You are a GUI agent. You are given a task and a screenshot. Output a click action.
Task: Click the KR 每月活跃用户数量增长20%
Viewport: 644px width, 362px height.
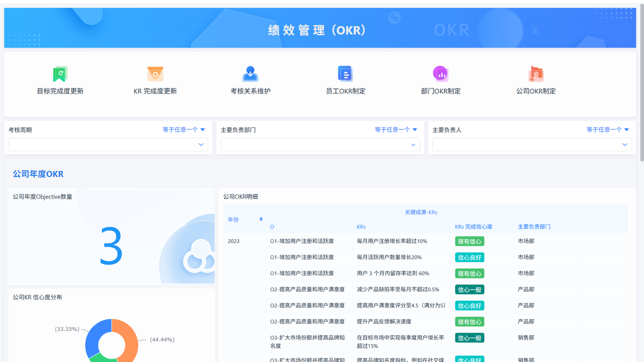coord(389,257)
